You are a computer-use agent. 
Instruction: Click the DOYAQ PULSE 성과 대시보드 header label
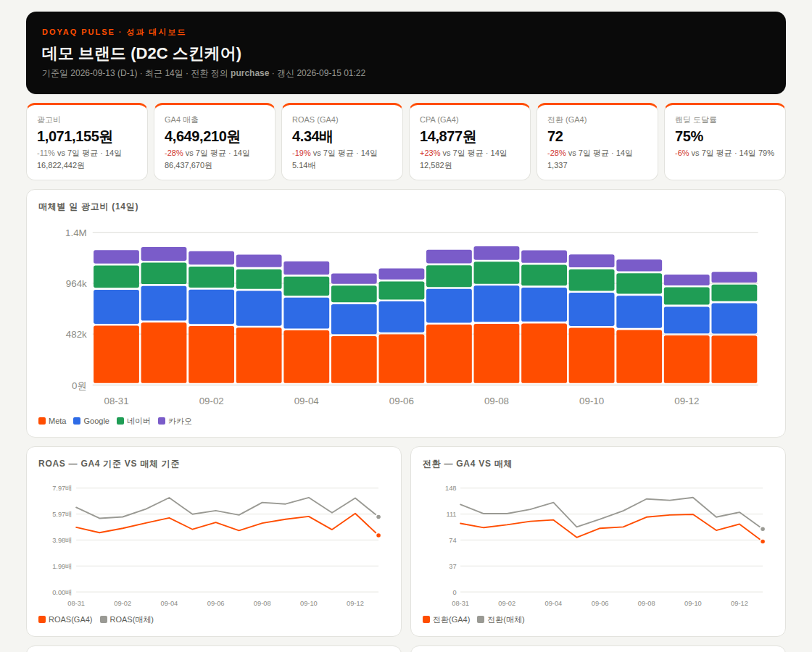[113, 32]
